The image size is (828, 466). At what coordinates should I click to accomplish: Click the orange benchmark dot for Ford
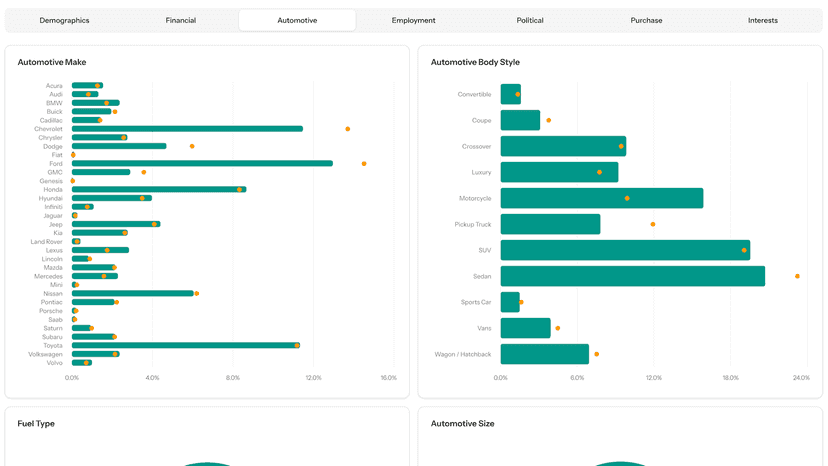click(x=364, y=164)
